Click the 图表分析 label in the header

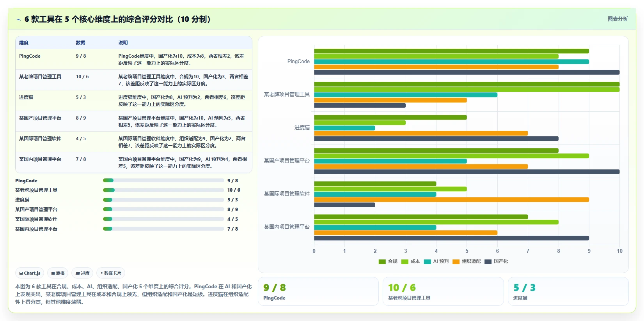click(x=617, y=19)
